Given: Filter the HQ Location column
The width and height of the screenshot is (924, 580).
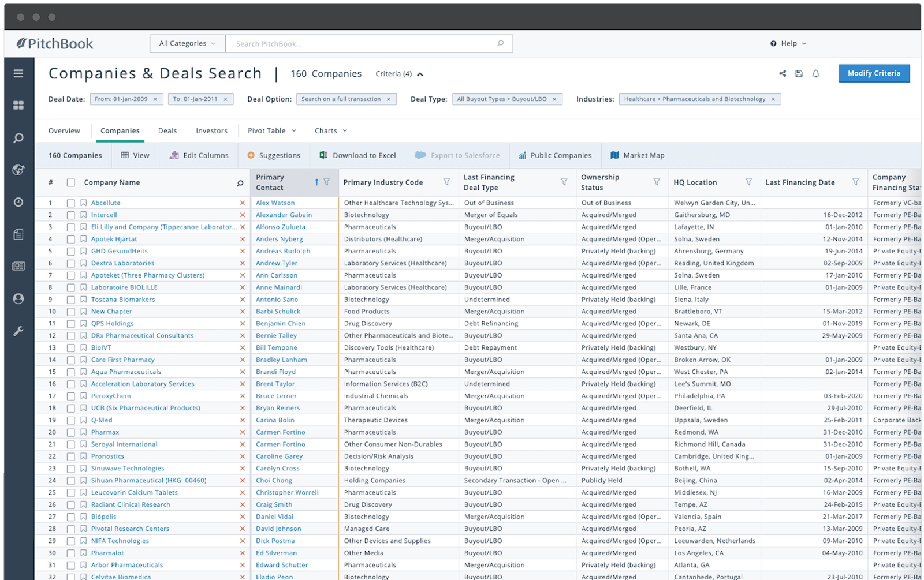Looking at the screenshot, I should (x=748, y=182).
